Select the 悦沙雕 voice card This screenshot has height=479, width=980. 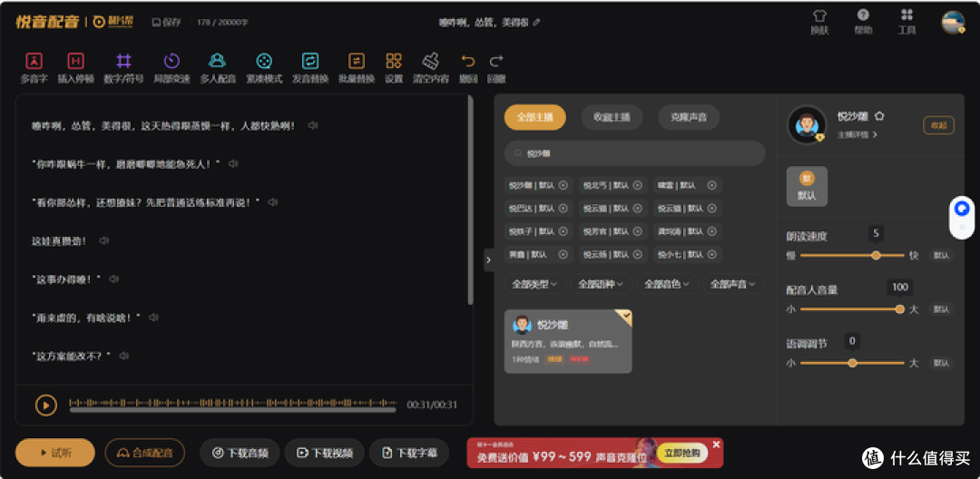[567, 341]
